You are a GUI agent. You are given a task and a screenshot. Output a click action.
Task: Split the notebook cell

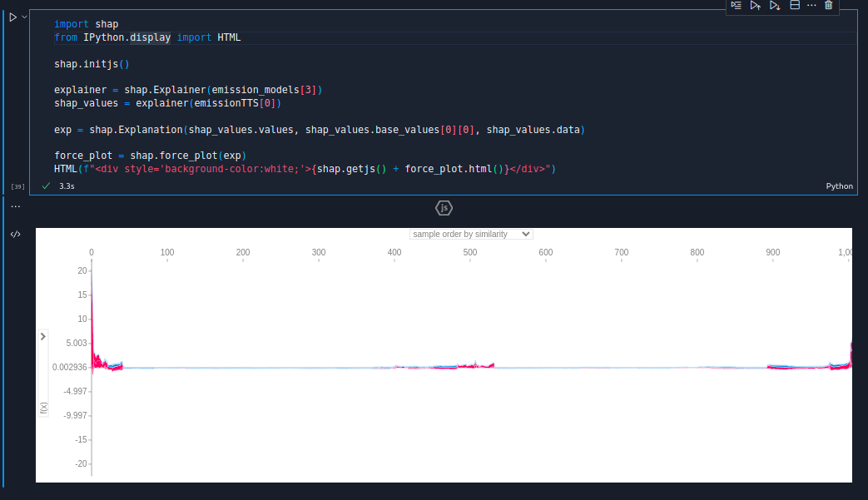click(x=793, y=5)
